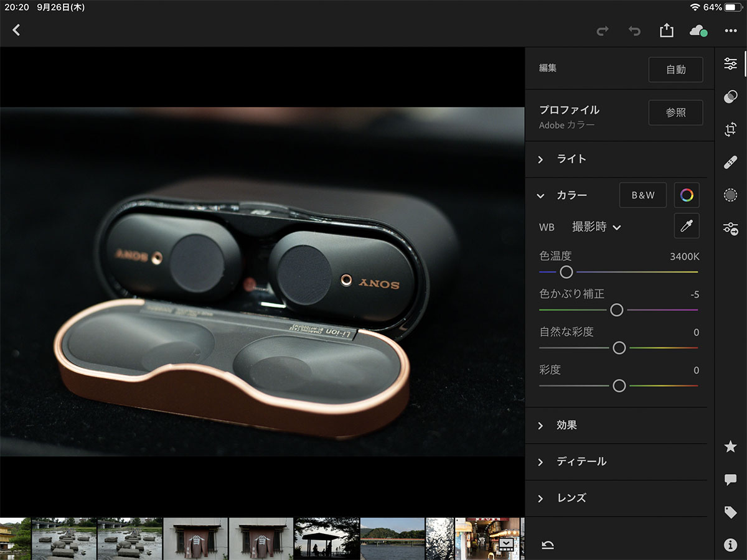
Task: Open the presets overlapping circles icon
Action: 731,96
